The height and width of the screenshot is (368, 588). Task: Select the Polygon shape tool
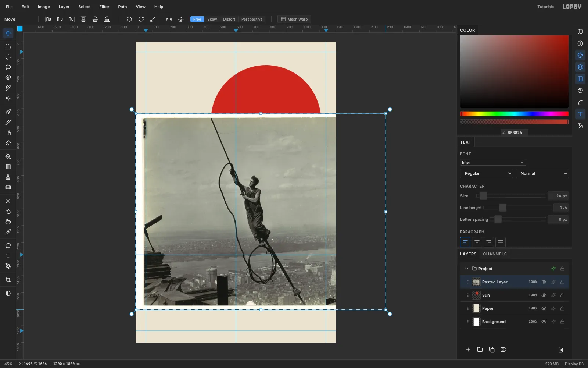click(8, 245)
